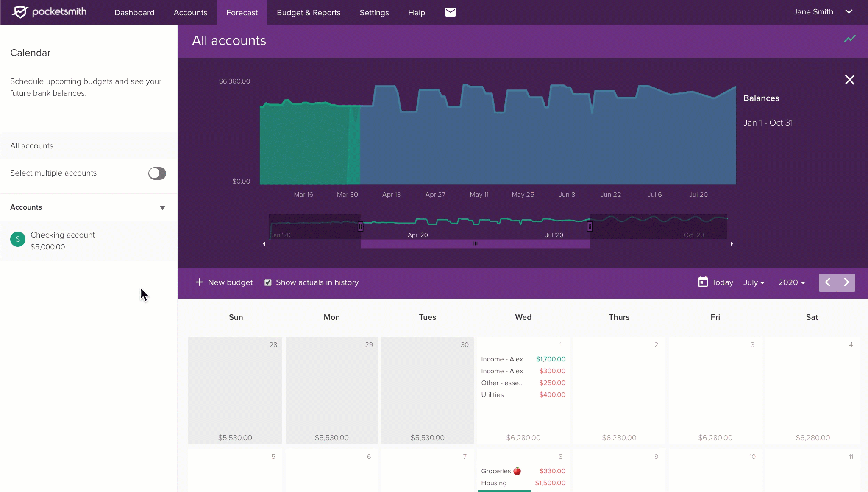Click the plus icon for New budget
Image resolution: width=868 pixels, height=492 pixels.
click(x=199, y=282)
